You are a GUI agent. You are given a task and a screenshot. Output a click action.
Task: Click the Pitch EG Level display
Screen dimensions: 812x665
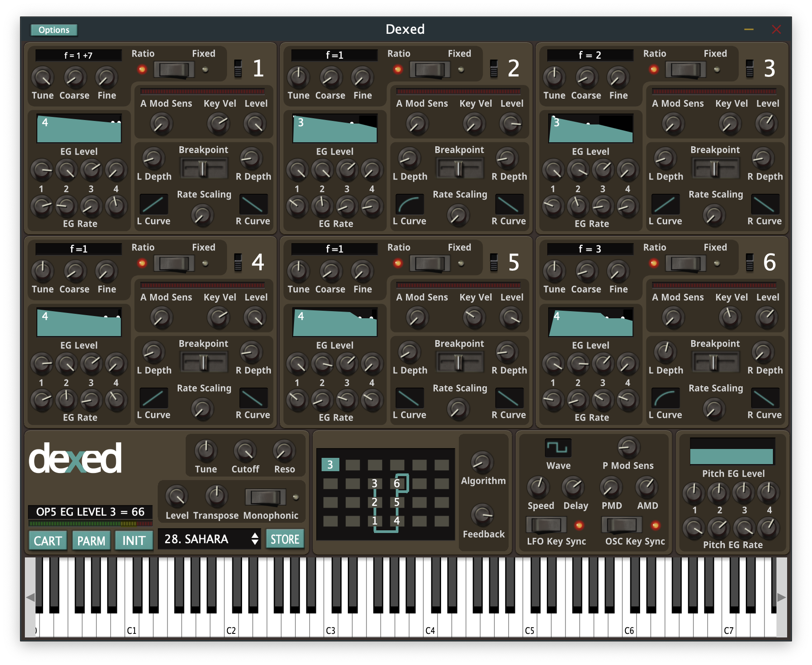(732, 452)
